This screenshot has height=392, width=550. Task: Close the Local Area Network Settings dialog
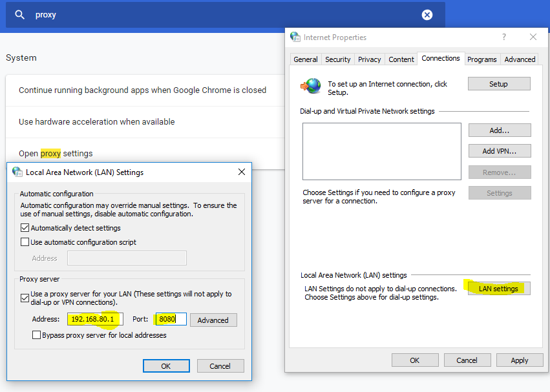[x=242, y=172]
